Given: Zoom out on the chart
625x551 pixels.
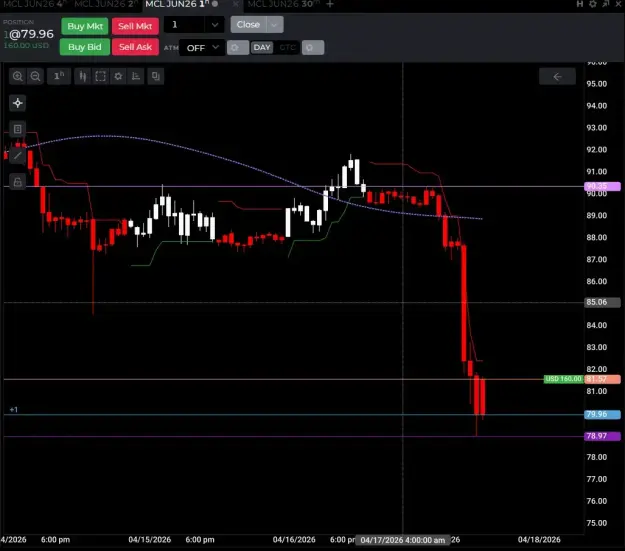Looking at the screenshot, I should tap(35, 76).
